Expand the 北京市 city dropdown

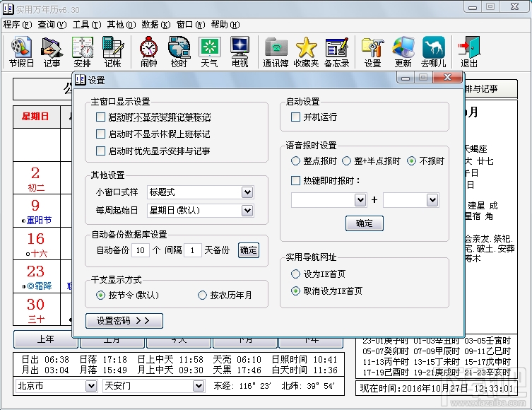coord(90,386)
